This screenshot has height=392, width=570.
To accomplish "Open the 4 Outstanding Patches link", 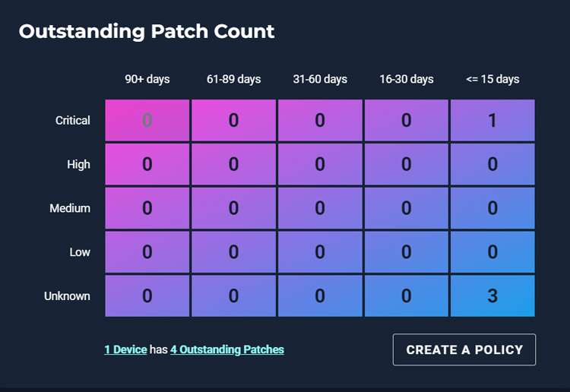I will 227,349.
